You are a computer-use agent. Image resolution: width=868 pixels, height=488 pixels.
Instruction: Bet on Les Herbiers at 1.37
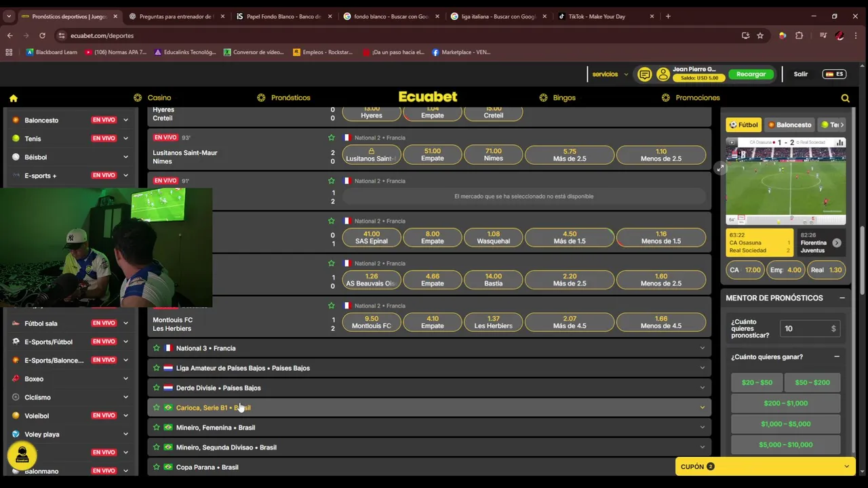tap(493, 322)
